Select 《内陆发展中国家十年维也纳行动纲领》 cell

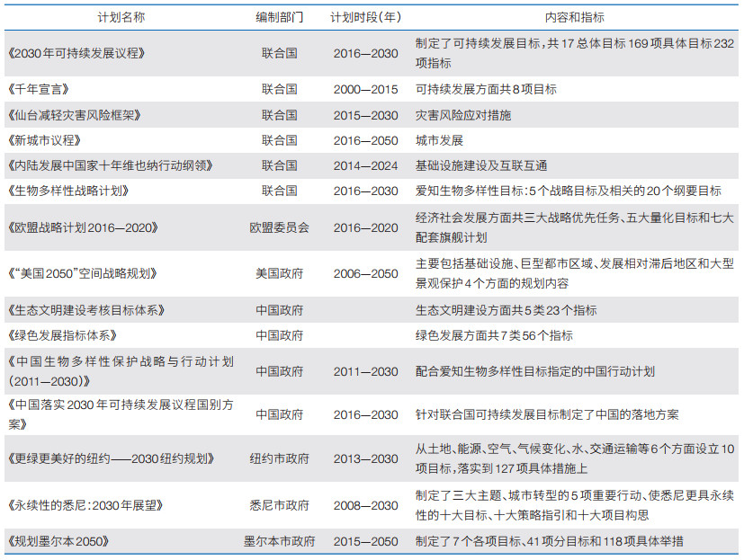pos(110,165)
